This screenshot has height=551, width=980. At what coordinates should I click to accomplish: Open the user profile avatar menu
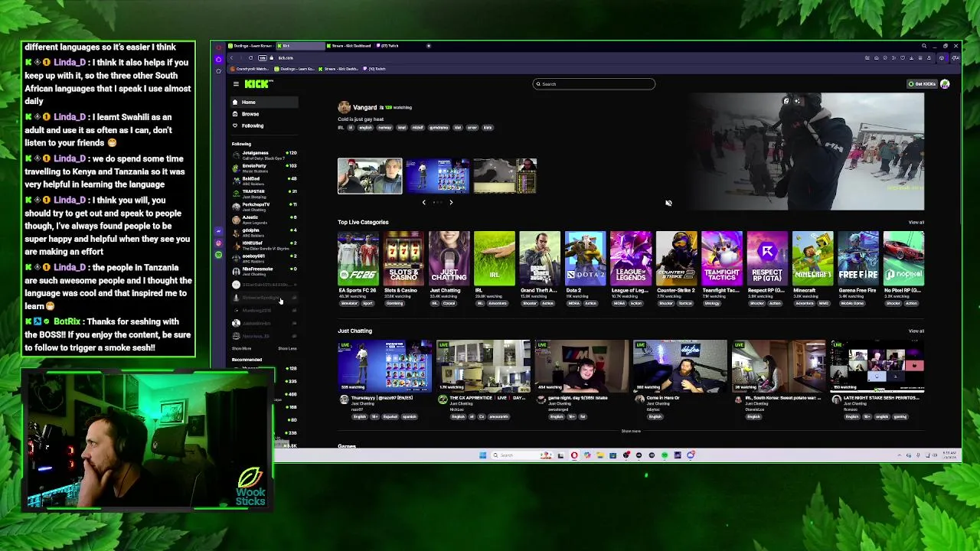pyautogui.click(x=945, y=84)
